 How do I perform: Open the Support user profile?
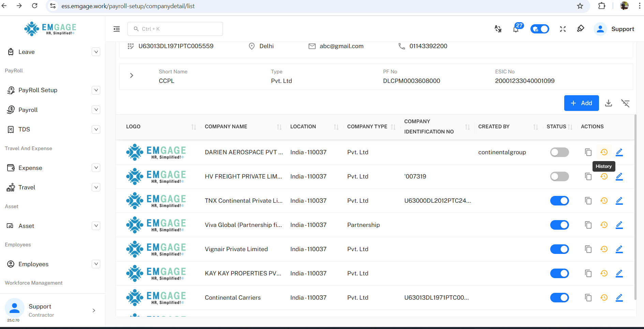(x=614, y=29)
